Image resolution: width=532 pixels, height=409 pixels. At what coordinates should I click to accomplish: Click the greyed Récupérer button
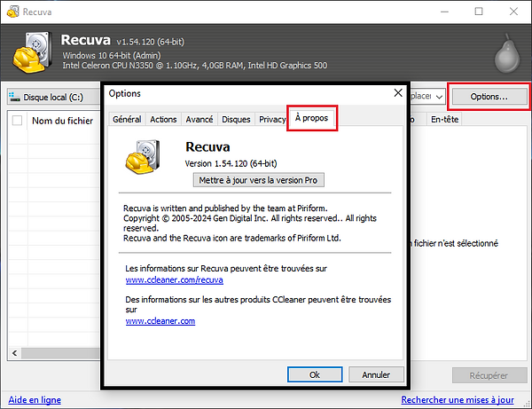[489, 375]
